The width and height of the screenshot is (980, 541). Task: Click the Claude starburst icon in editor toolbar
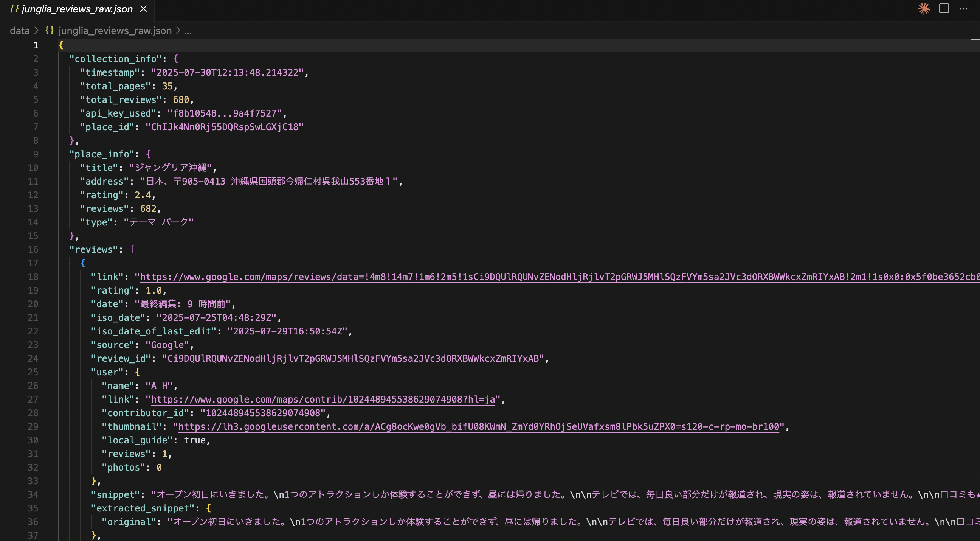(x=924, y=9)
